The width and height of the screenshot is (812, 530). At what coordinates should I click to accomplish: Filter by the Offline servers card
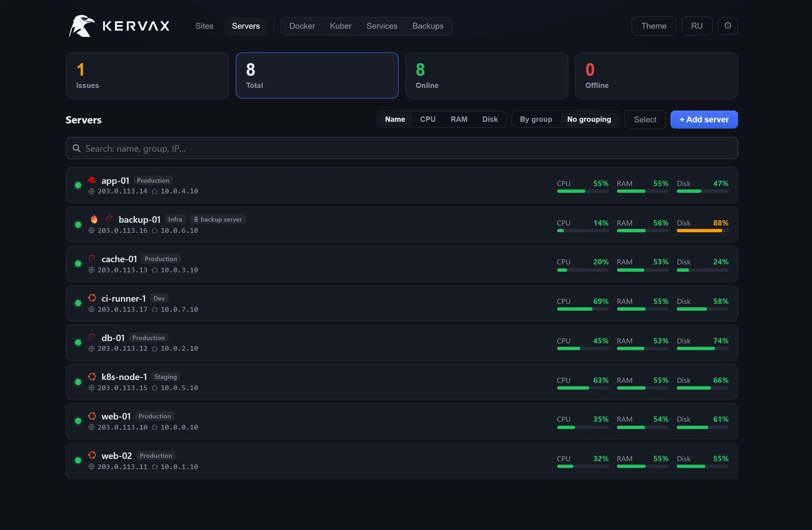pos(656,76)
